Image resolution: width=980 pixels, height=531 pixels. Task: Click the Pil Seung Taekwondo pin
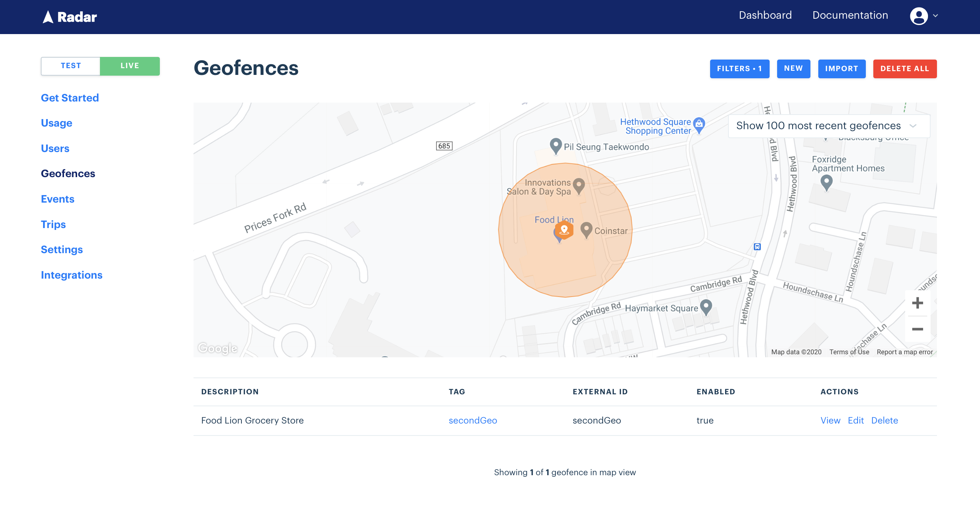click(x=556, y=145)
